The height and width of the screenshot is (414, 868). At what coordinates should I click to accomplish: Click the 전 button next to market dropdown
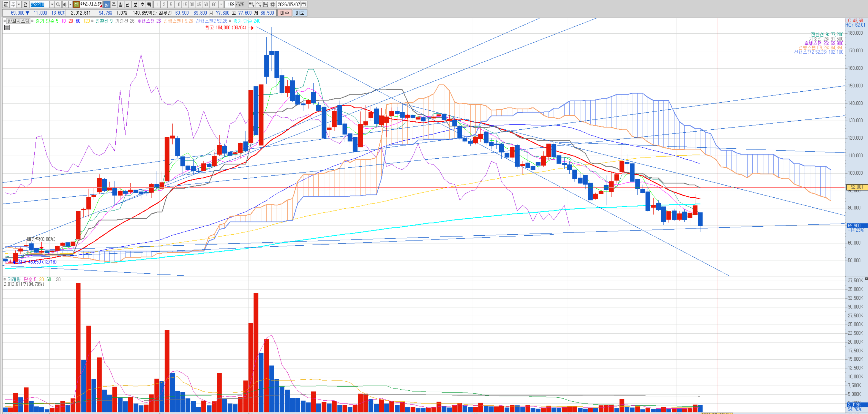point(25,4)
